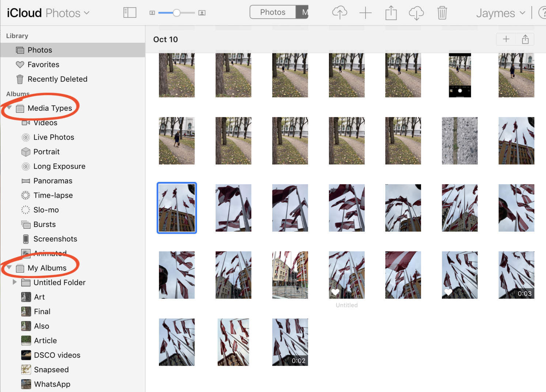The width and height of the screenshot is (546, 392).
Task: Select the Share icon in the top toolbar
Action: click(391, 12)
